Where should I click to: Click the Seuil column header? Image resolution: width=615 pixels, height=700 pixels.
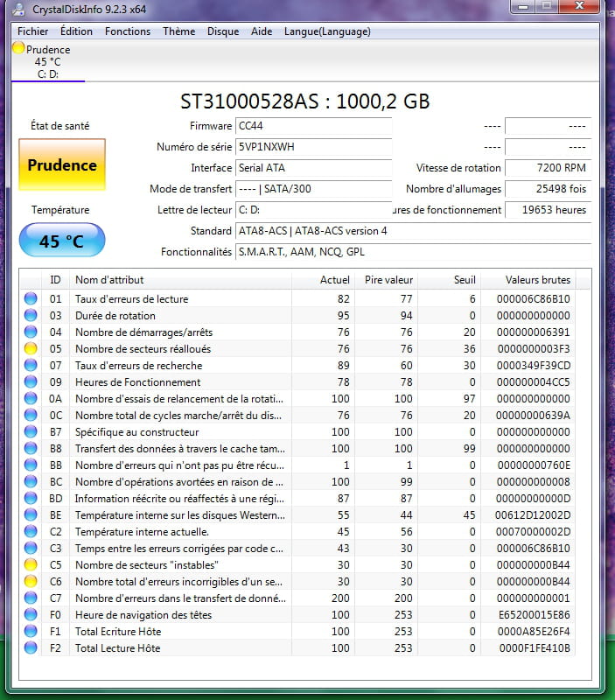(450, 280)
